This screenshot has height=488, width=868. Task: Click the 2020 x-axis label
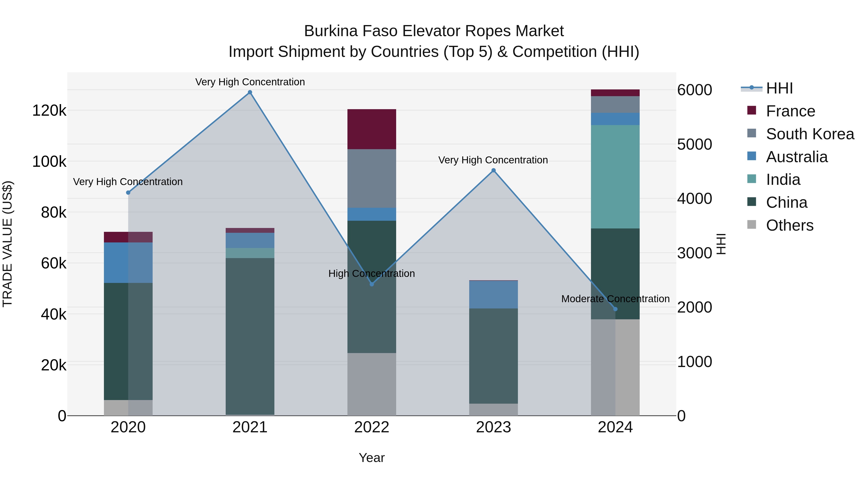coord(128,427)
